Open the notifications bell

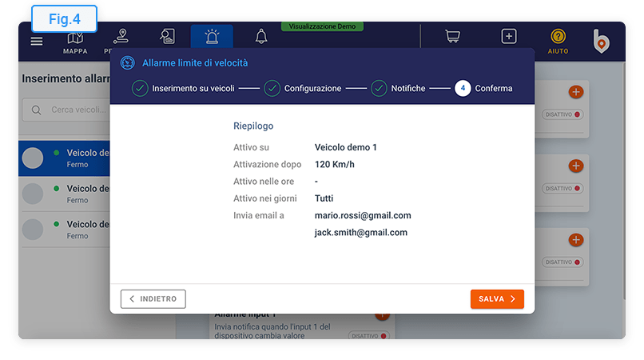pos(261,37)
